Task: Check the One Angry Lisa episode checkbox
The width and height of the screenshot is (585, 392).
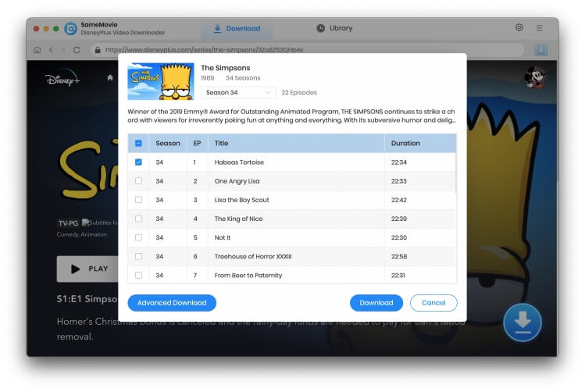Action: (x=138, y=181)
